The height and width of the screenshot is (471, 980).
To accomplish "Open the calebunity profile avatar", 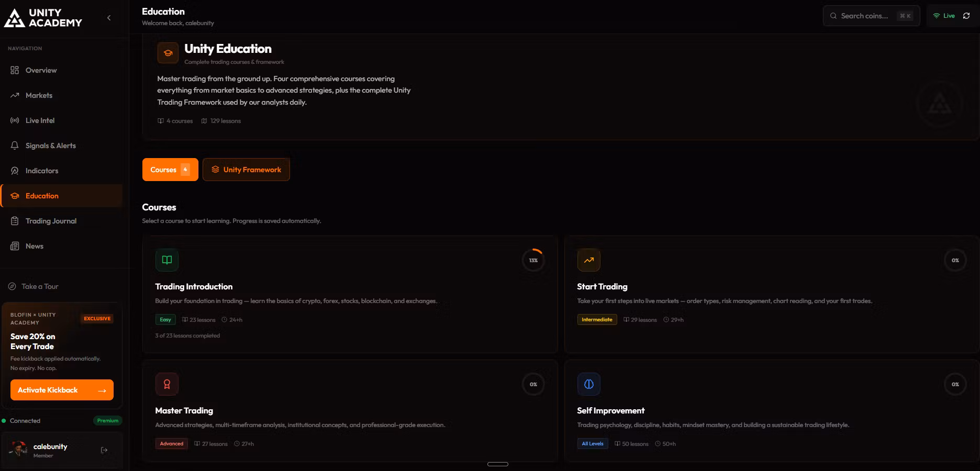I will (x=19, y=449).
